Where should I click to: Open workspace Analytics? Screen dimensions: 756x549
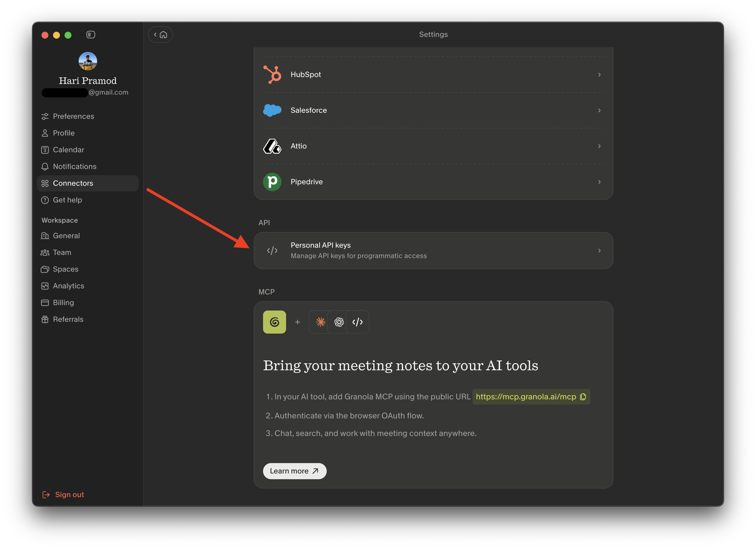pyautogui.click(x=88, y=286)
